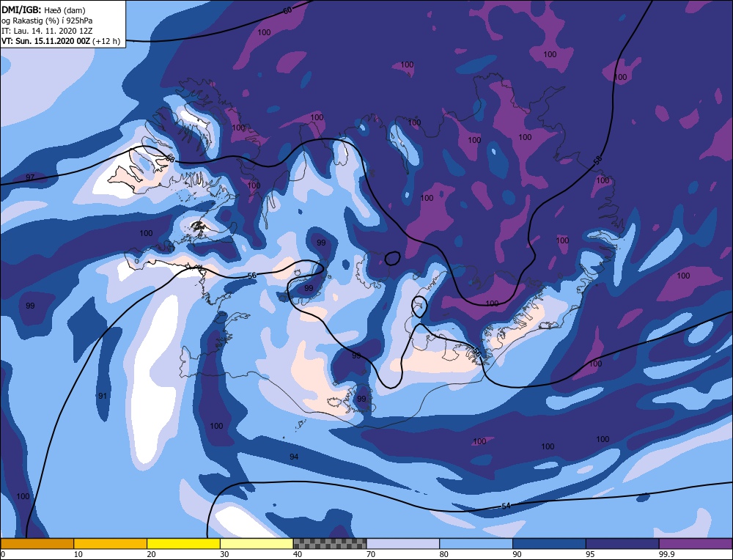Click the bright yellow 20–30 legend swatch

(183, 543)
